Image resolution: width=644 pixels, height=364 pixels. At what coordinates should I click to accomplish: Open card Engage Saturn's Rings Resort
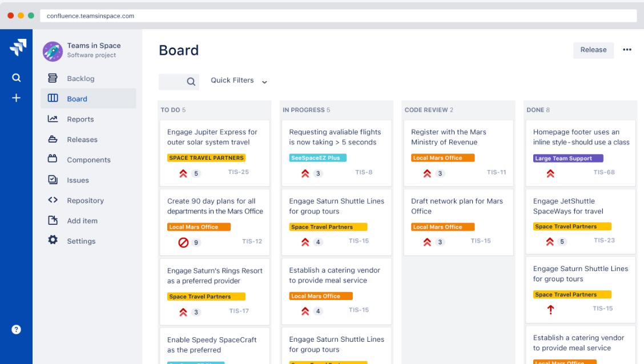[x=215, y=292]
